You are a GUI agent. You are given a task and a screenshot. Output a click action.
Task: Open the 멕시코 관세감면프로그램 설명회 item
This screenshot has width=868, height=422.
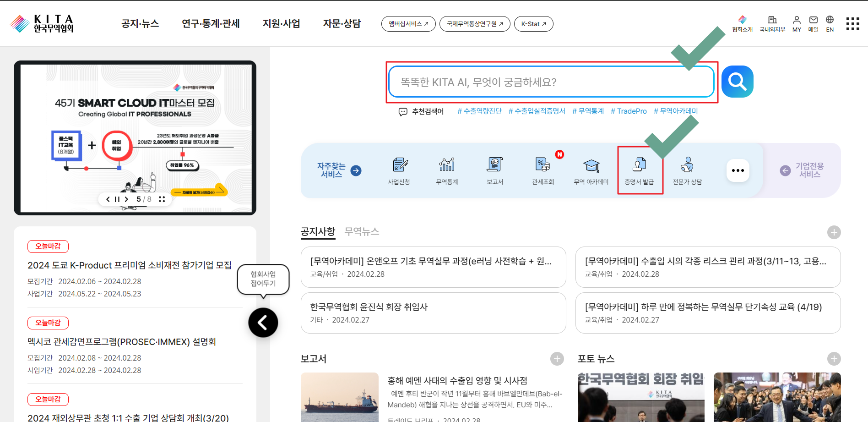[x=122, y=342]
